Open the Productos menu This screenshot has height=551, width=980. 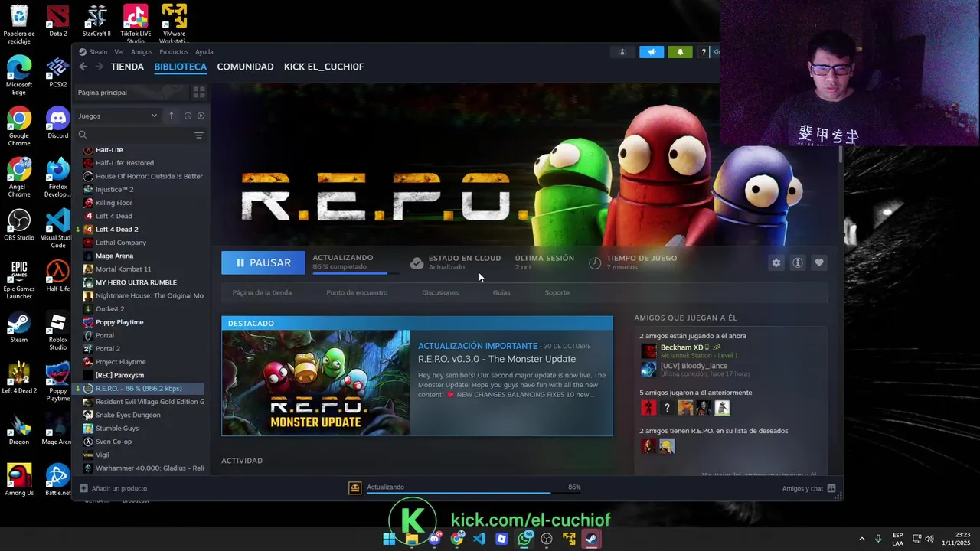coord(174,52)
